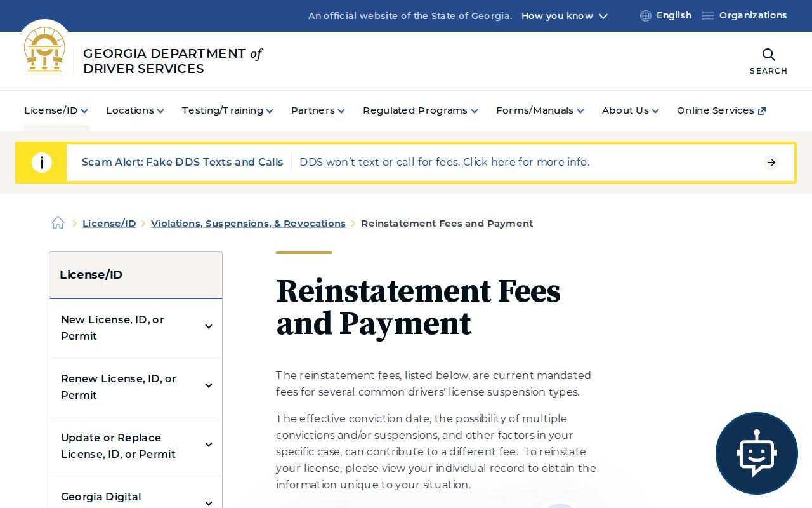Click the License/ID sidebar heading

tap(91, 275)
